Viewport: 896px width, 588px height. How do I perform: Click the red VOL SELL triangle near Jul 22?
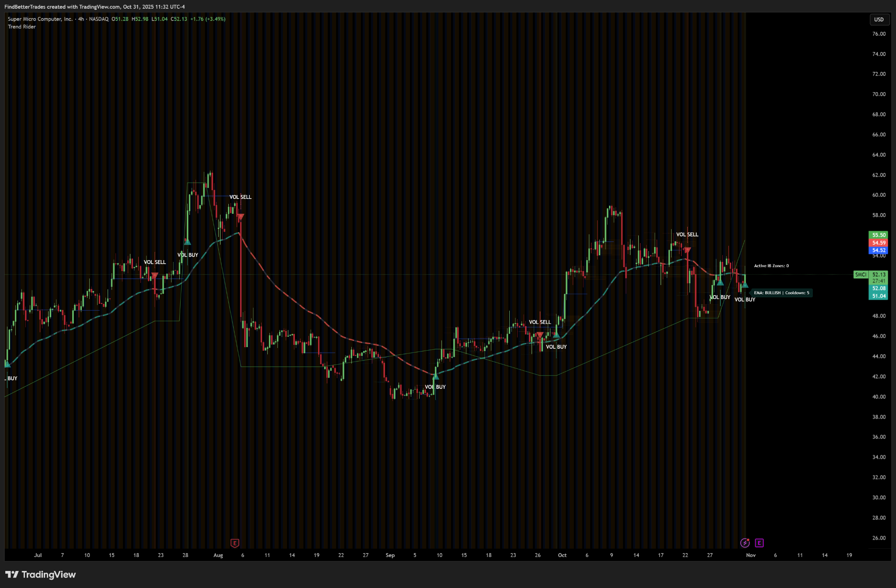[154, 275]
